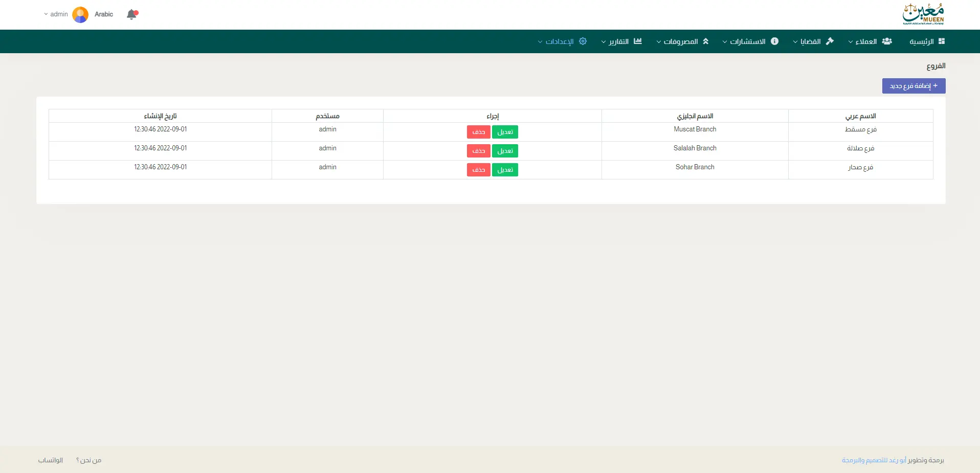Click the consultations info icon
Viewport: 980px width, 473px height.
tap(774, 41)
